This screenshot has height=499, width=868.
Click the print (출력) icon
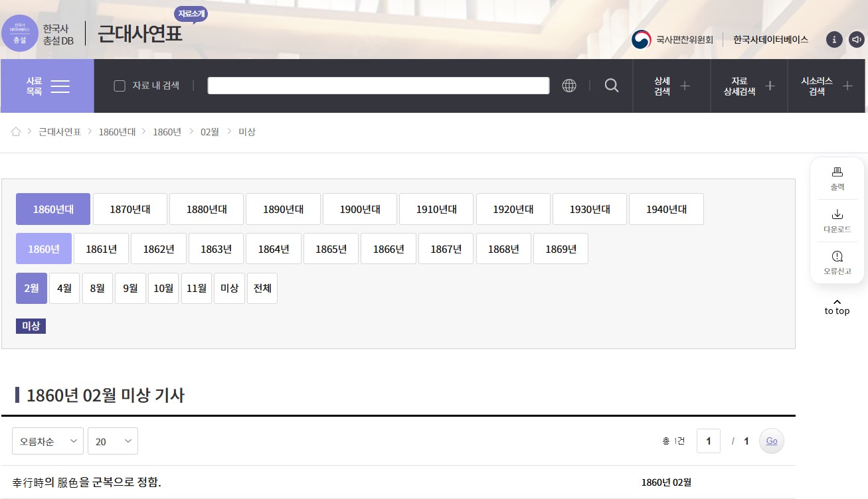click(x=837, y=173)
